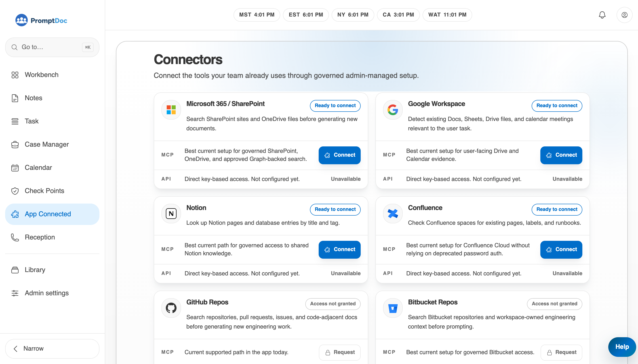
Task: Open Notes from the sidebar
Action: click(52, 98)
